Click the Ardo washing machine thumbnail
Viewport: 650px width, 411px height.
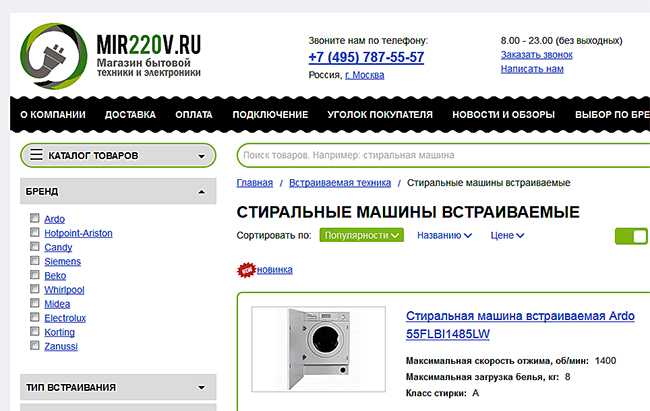pyautogui.click(x=318, y=349)
